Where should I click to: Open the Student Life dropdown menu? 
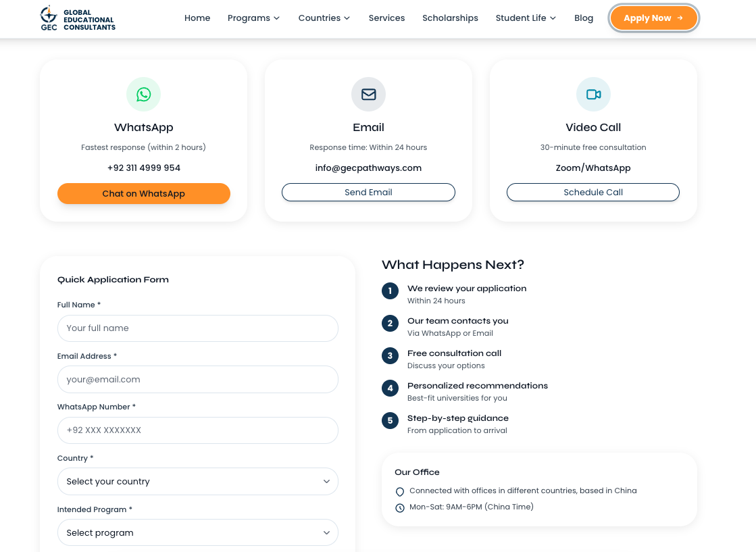pos(526,18)
